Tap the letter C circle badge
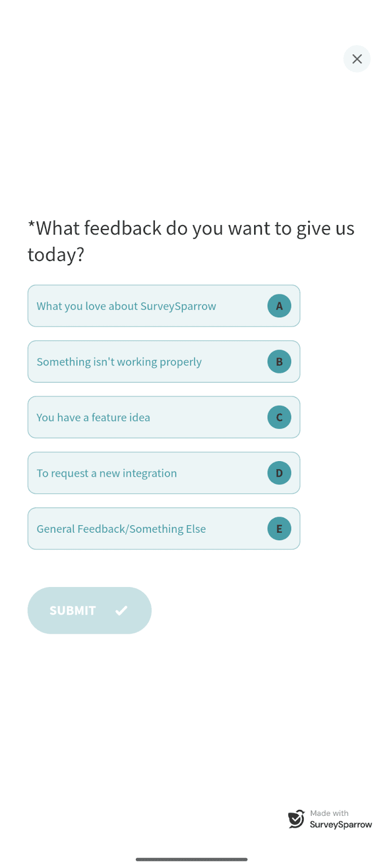Screen dimensions: 391x868 tap(279, 417)
